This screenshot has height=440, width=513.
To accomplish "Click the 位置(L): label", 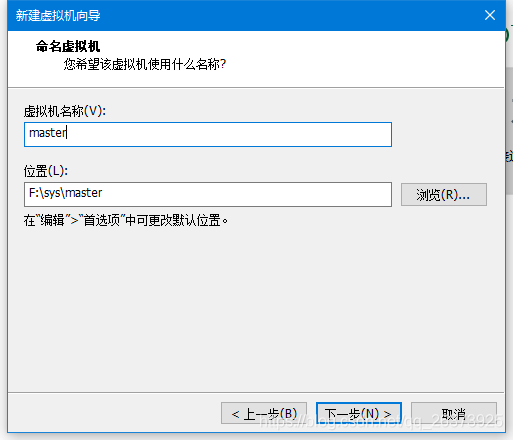I will pos(46,171).
